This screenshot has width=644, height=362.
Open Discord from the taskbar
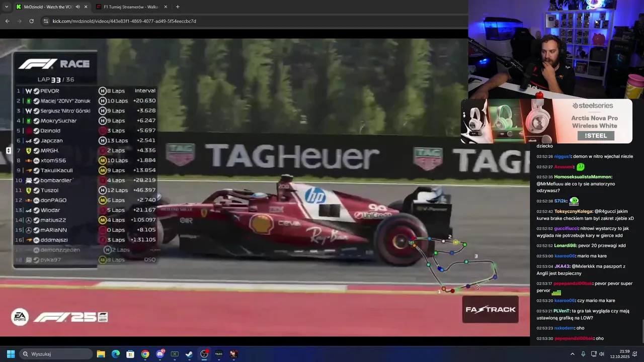160,354
